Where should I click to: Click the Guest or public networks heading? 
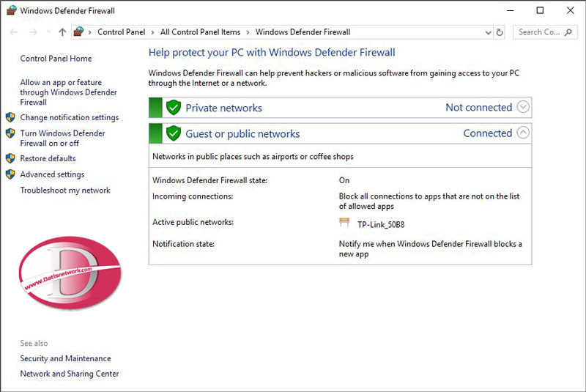tap(242, 134)
